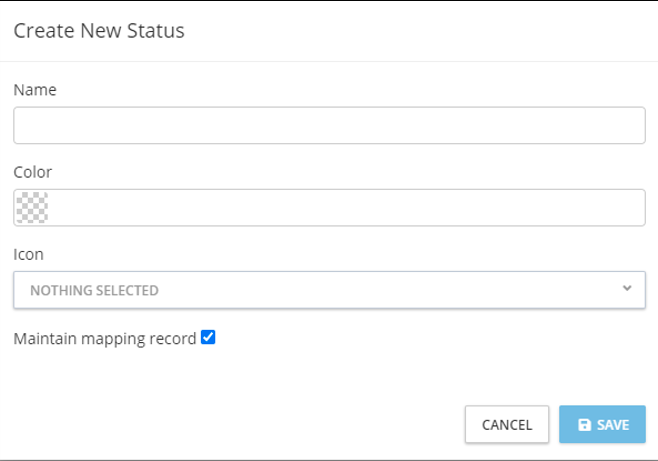Click the Maintain mapping record label text
The image size is (658, 461).
click(105, 339)
